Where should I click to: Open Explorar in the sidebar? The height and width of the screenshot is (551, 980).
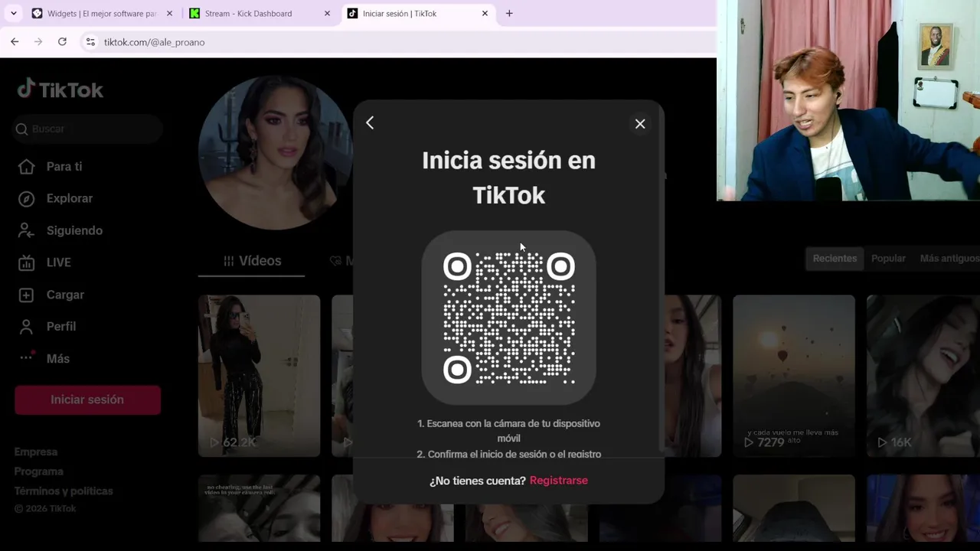69,198
